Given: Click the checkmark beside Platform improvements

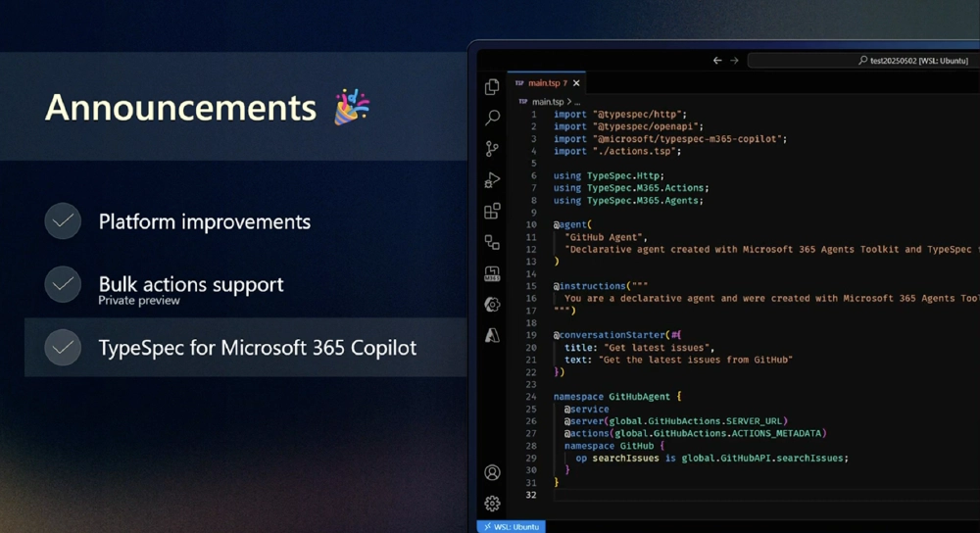Looking at the screenshot, I should tap(63, 221).
